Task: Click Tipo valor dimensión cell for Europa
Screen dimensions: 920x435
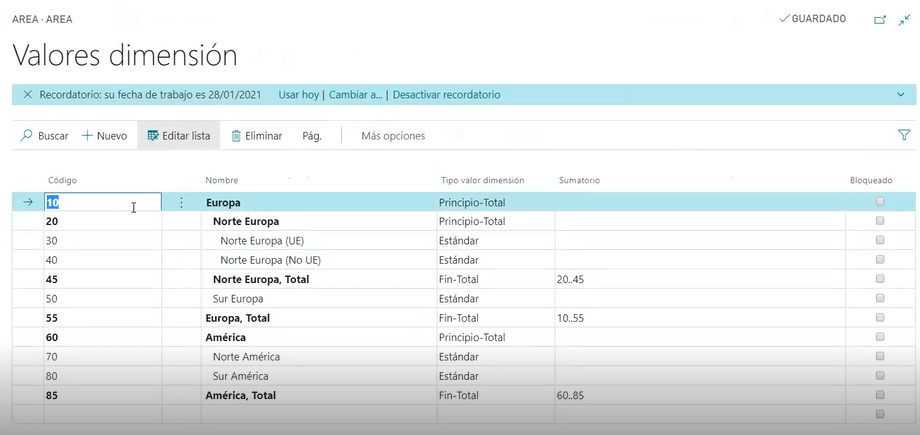Action: [494, 202]
